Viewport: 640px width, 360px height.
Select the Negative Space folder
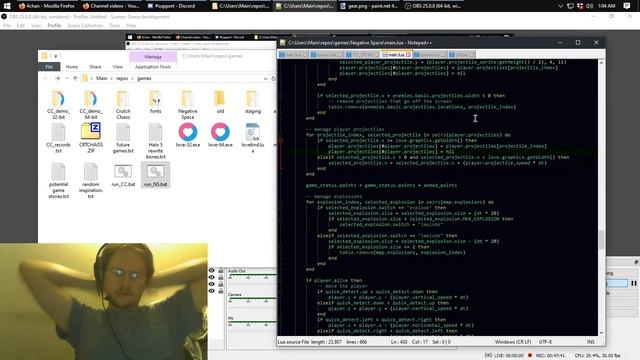point(187,105)
